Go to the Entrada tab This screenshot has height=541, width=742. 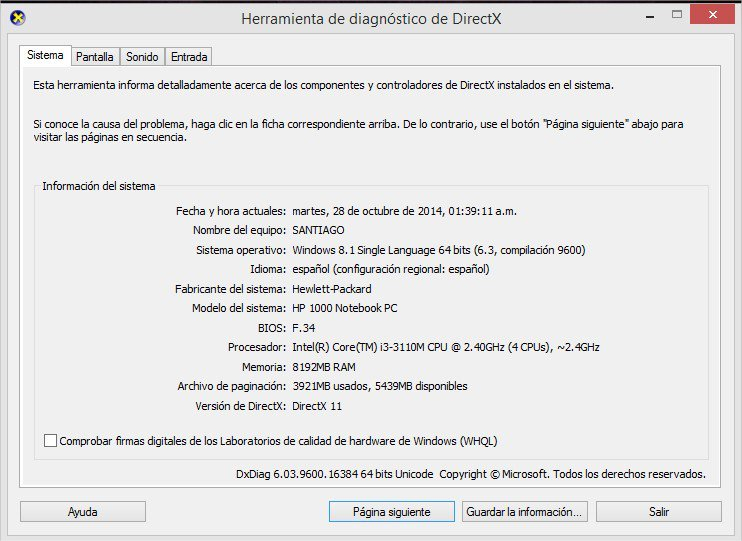pyautogui.click(x=188, y=57)
